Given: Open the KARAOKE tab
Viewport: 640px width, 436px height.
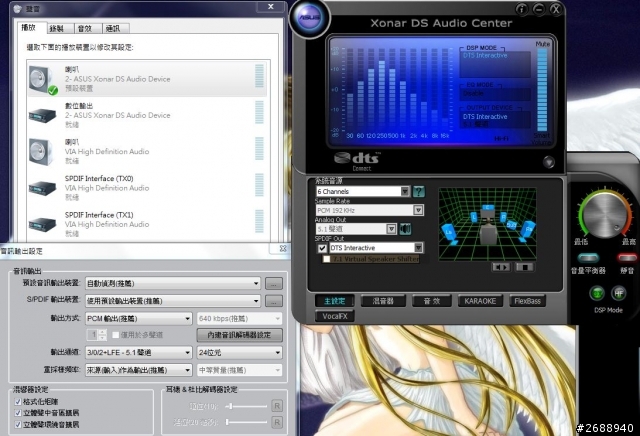Looking at the screenshot, I should [x=480, y=301].
